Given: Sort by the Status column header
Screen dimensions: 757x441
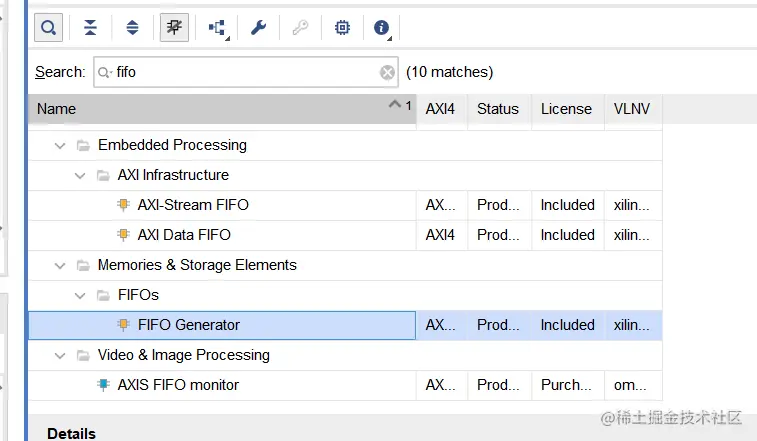Looking at the screenshot, I should tap(498, 109).
